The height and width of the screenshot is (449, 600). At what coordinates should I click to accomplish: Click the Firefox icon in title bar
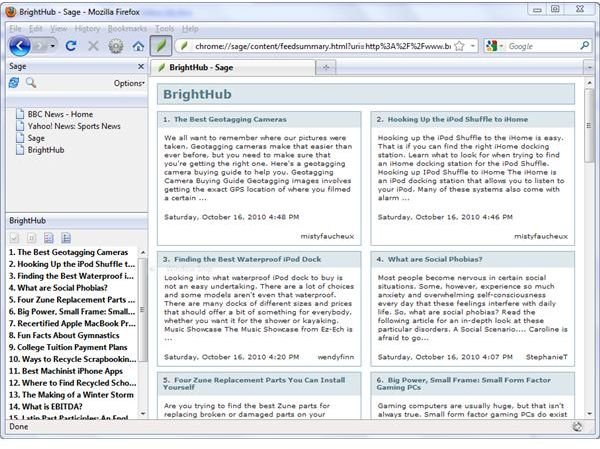pos(11,12)
